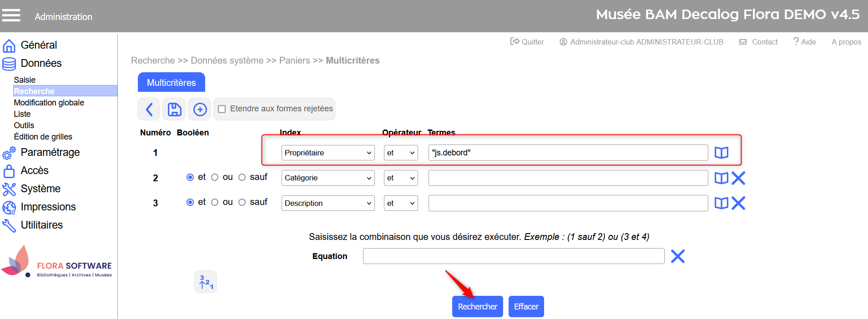Open the Catégorie index dropdown
The width and height of the screenshot is (868, 319).
coord(328,178)
